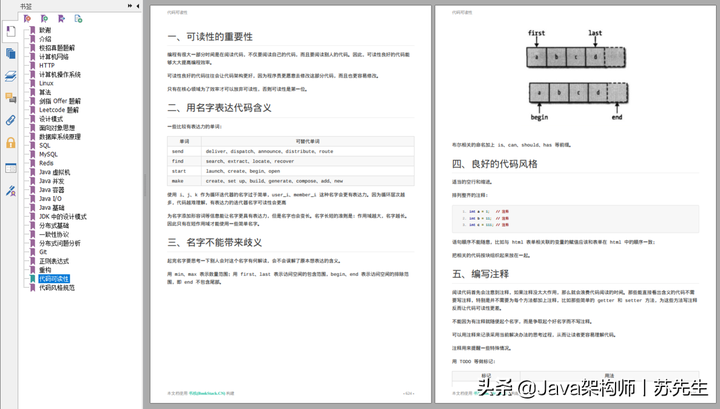Open the Java 并发 bookmark
The width and height of the screenshot is (720, 409).
pos(51,181)
